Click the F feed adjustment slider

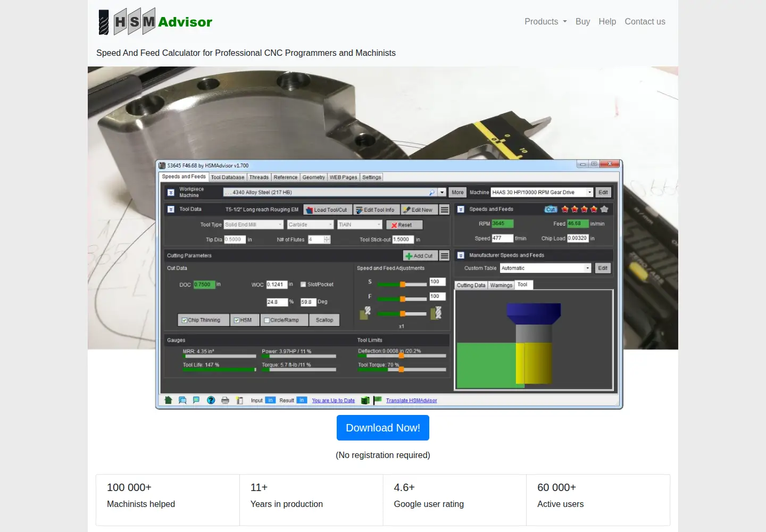coord(402,299)
